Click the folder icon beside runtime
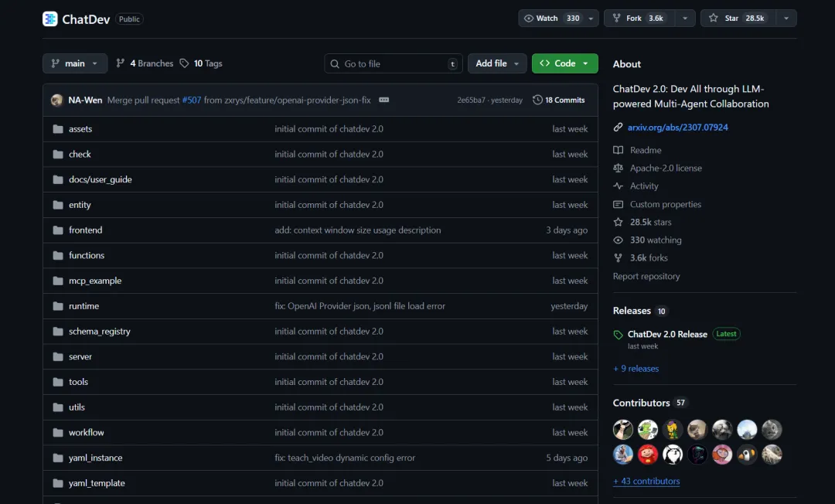Screen dimensions: 835x504 tap(58, 306)
